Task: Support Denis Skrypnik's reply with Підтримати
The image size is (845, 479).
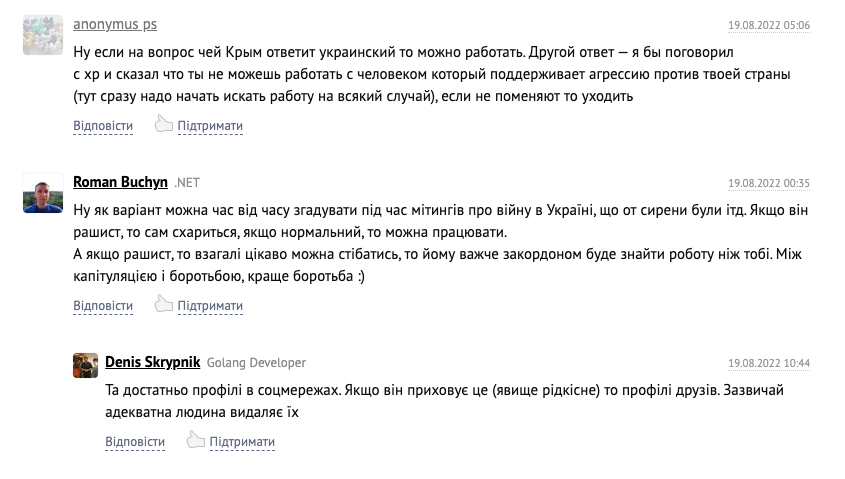Action: 242,441
